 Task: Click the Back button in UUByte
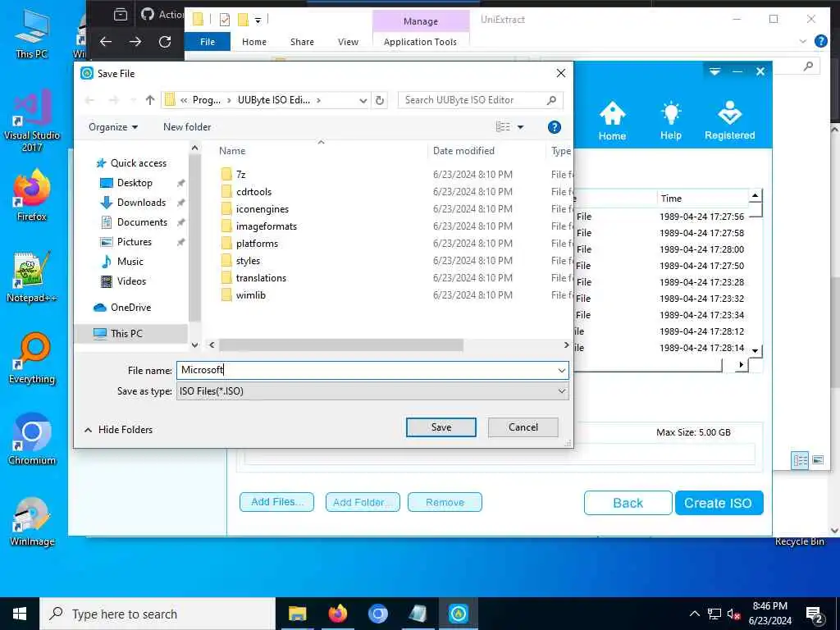pyautogui.click(x=628, y=503)
